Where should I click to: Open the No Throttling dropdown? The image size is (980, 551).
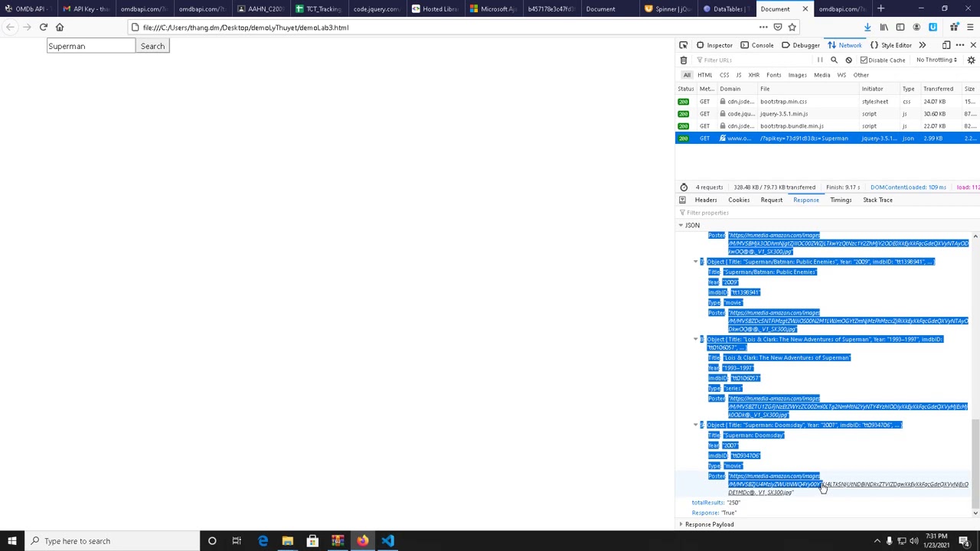coord(936,60)
